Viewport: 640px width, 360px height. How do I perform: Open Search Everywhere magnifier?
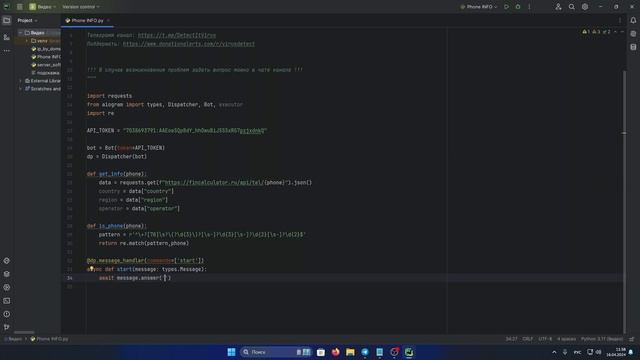572,7
